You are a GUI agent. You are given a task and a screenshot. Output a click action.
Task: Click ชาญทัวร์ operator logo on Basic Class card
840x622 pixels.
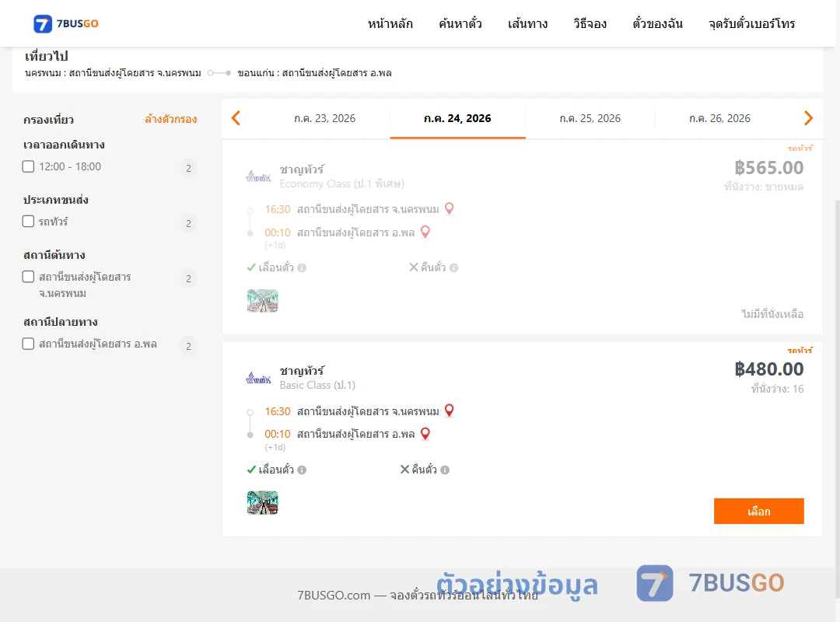pos(258,378)
